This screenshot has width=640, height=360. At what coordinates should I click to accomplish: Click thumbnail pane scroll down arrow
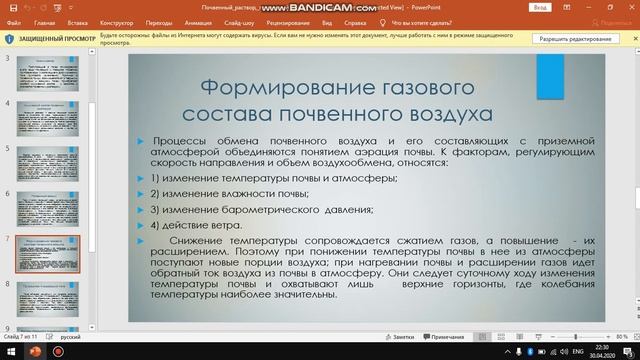(92, 327)
